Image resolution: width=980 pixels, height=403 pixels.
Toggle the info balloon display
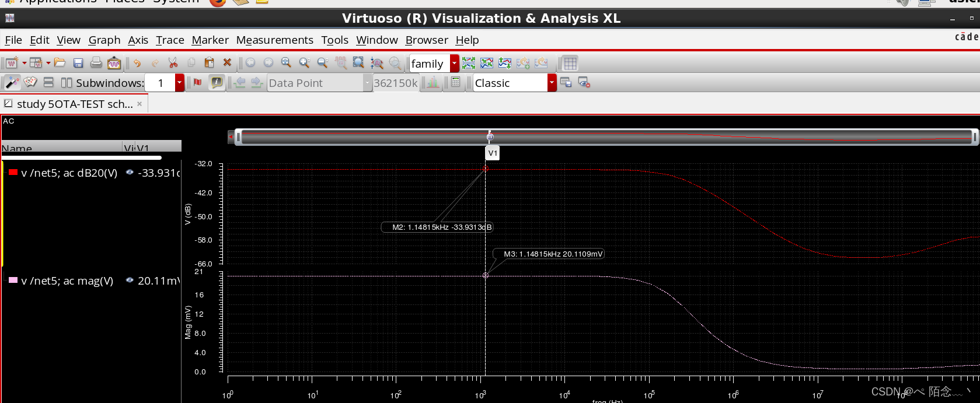coord(217,83)
